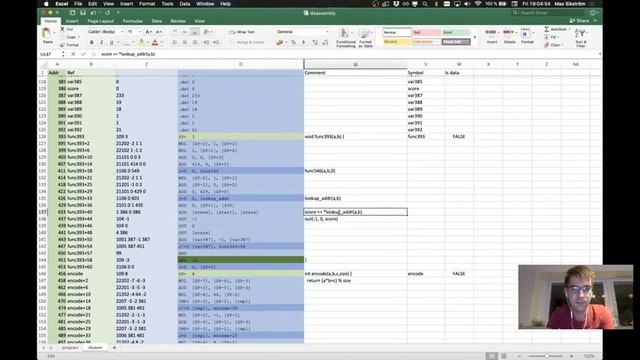Switch to the Page Layout ribbon tab
Image resolution: width=640 pixels, height=360 pixels.
[x=100, y=21]
